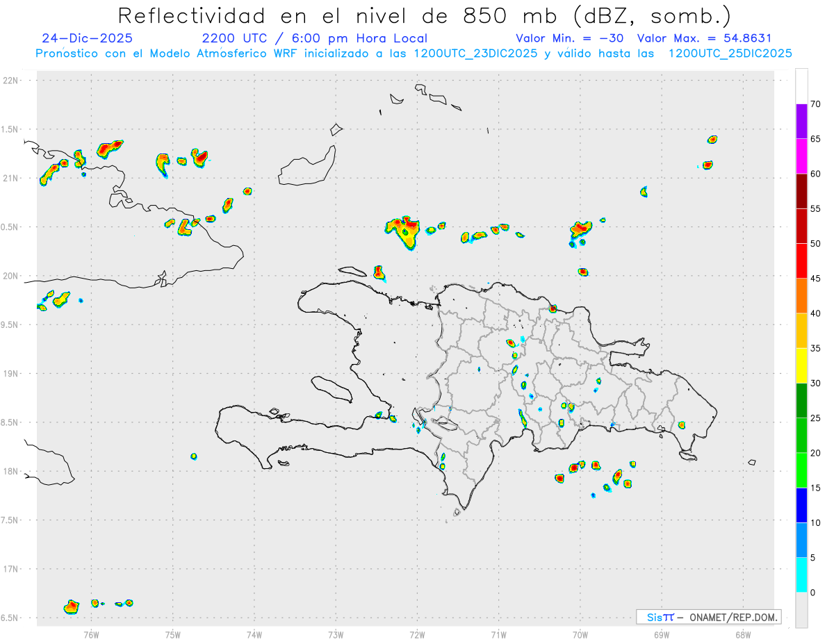The width and height of the screenshot is (834, 644).
Task: Click the '69W' longitude label
Action: [x=662, y=634]
